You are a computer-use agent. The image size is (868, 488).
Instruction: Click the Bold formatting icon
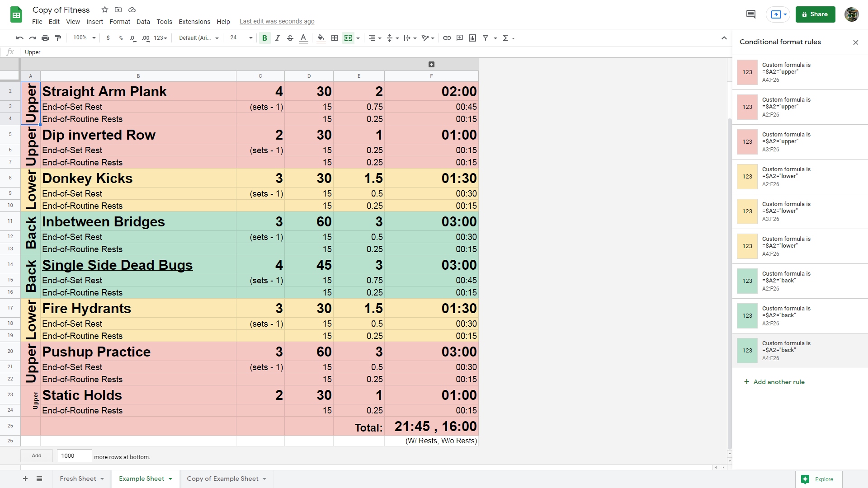pos(264,38)
